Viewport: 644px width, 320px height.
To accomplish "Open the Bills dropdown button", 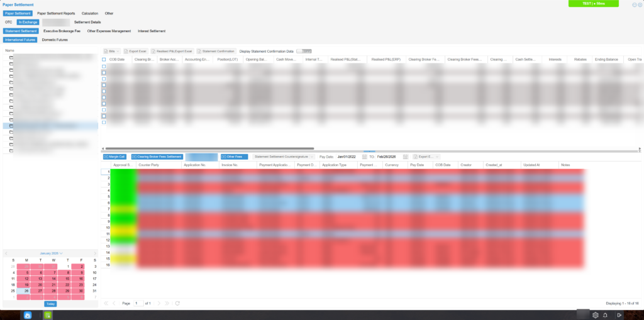I will pyautogui.click(x=111, y=51).
